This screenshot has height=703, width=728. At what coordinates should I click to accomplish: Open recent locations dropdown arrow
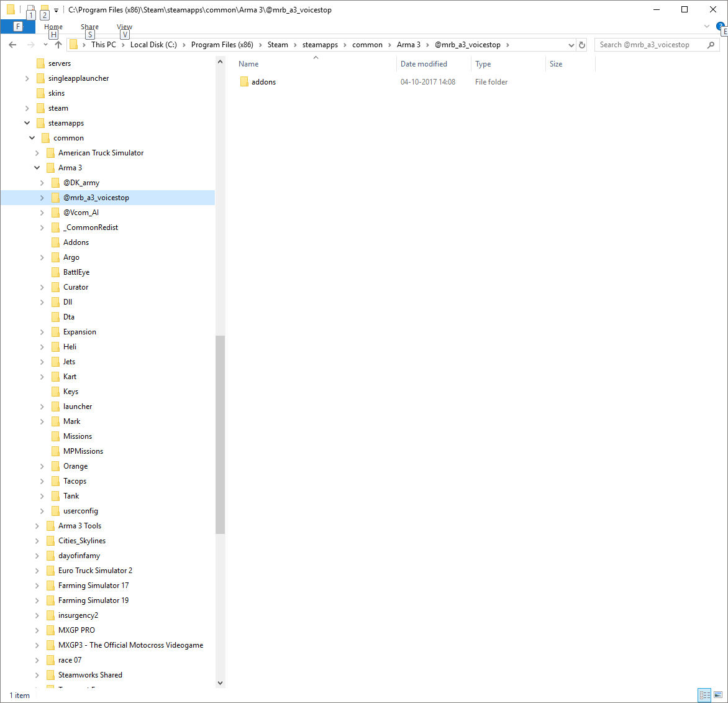45,45
